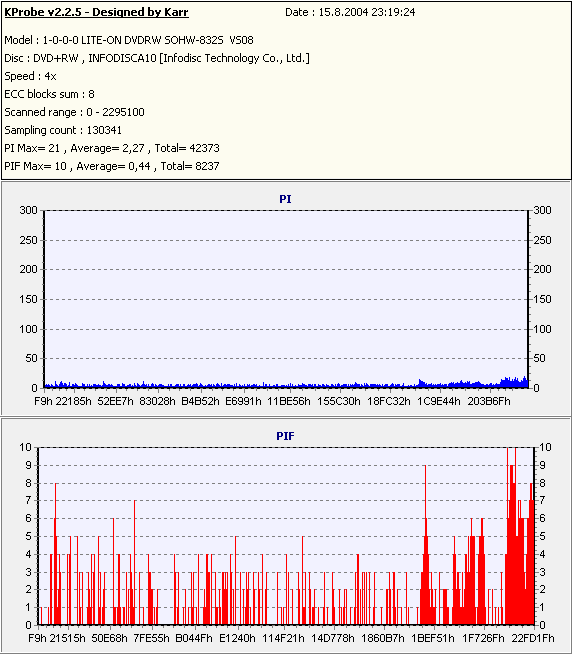Click the 83028h label on PI axis
Viewport: 572px width, 654px height.
pos(157,401)
